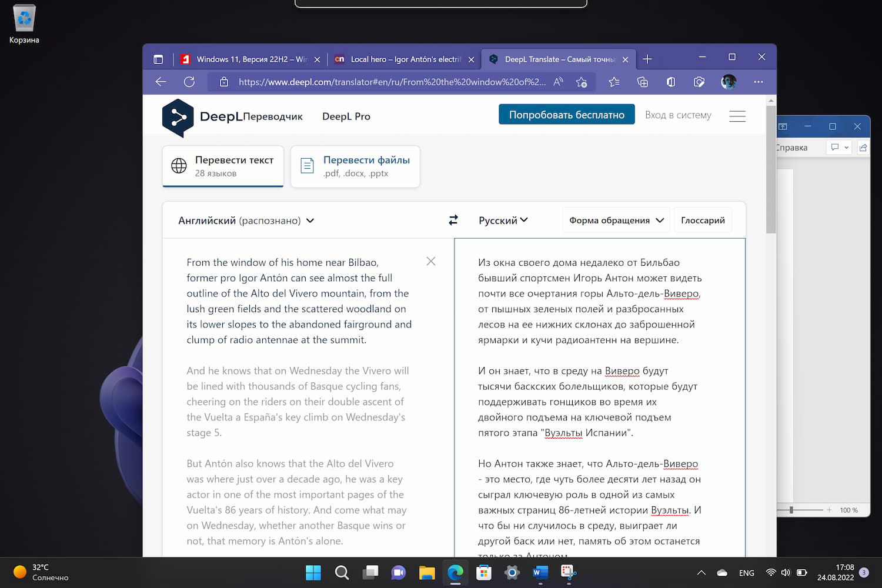Open a new browser tab
Screen dimensions: 882x588
click(x=647, y=59)
